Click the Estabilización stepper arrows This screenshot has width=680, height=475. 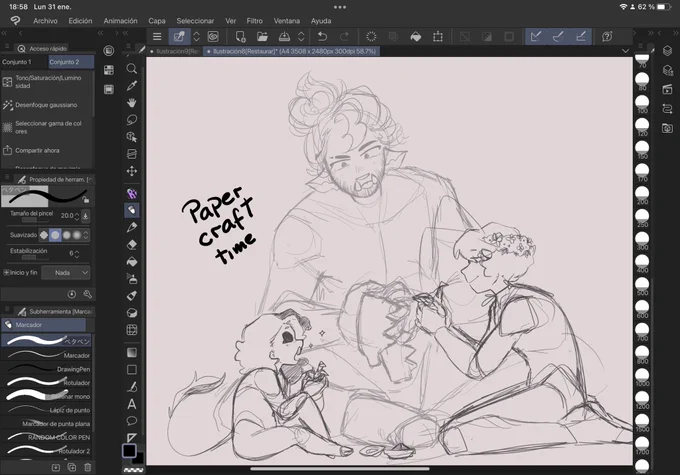77,254
